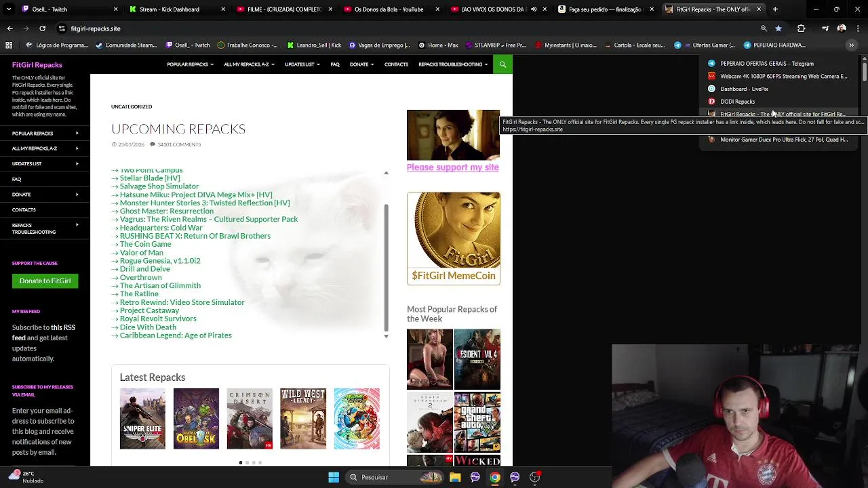Go back with the browser back arrow
Screen dimensions: 868x488
pos(9,28)
